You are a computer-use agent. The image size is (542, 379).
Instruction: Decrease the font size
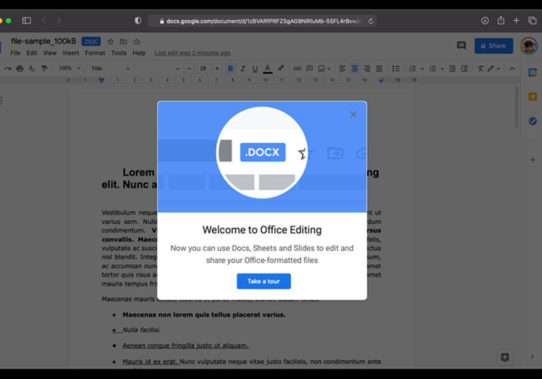pos(189,68)
